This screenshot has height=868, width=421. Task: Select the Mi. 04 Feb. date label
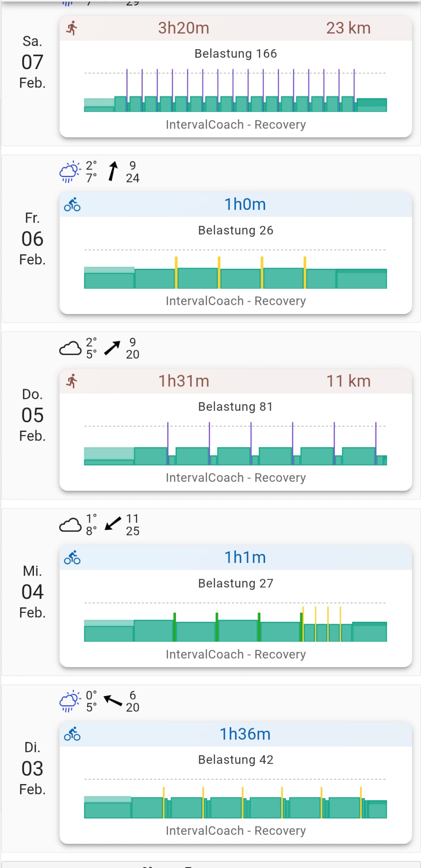pyautogui.click(x=32, y=592)
